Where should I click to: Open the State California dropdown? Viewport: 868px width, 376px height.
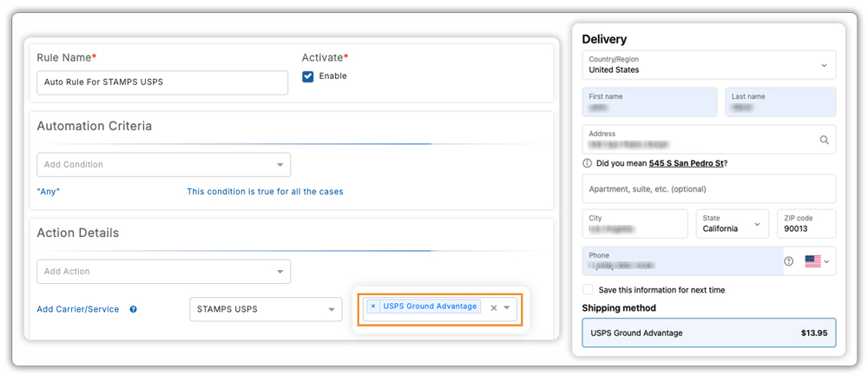pos(733,224)
